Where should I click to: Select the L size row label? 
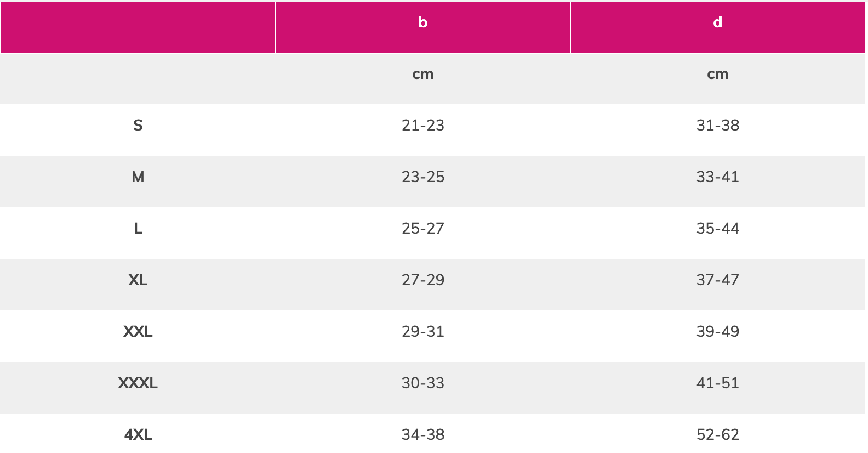pyautogui.click(x=138, y=229)
